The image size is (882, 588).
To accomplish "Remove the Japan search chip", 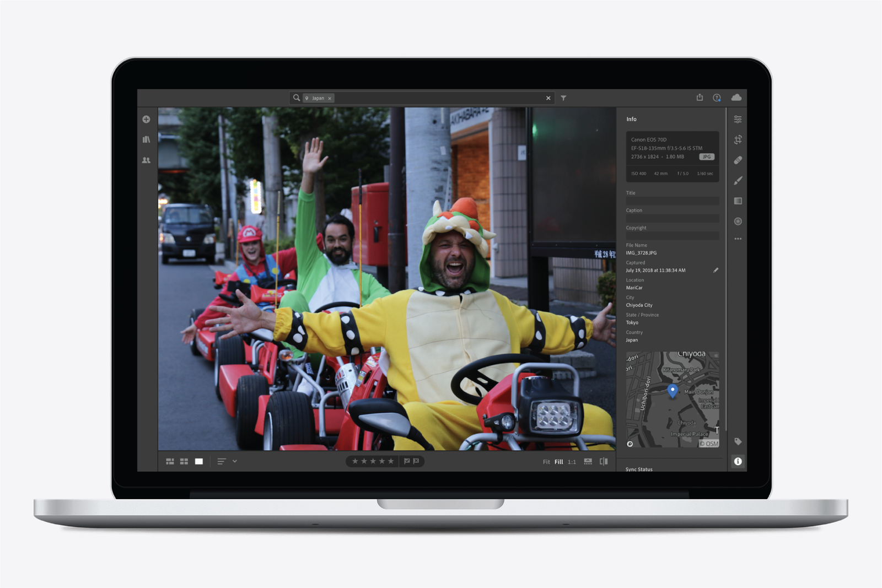I will 330,98.
